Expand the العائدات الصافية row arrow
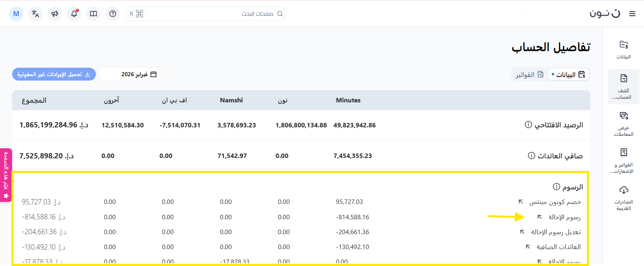Screen dimensions: 644x266 pyautogui.click(x=528, y=247)
